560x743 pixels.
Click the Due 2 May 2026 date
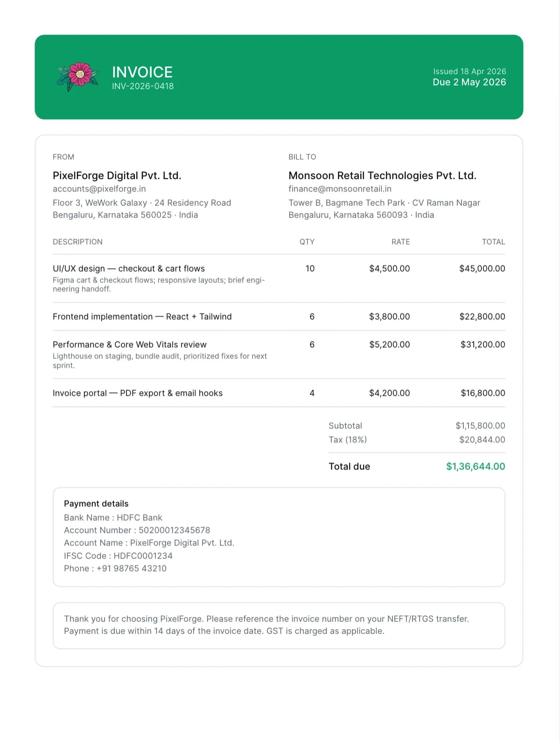(x=469, y=82)
